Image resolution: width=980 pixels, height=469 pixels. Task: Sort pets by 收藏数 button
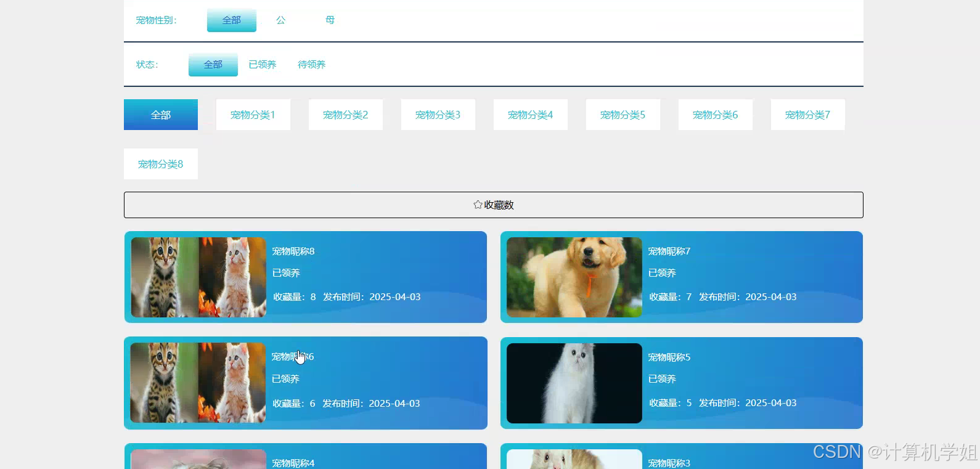coord(493,205)
